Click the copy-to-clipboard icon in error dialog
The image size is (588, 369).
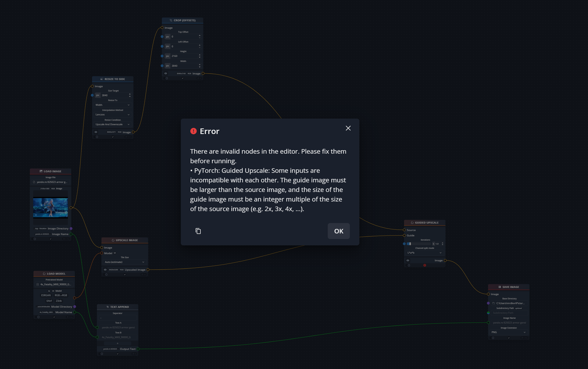pos(198,231)
